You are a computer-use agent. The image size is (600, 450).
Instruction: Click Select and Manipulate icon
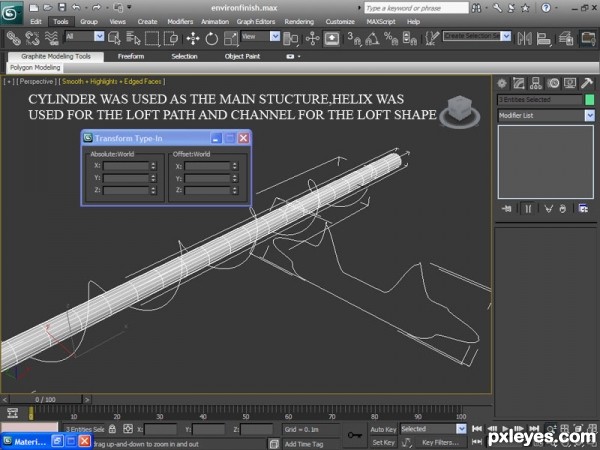click(313, 38)
